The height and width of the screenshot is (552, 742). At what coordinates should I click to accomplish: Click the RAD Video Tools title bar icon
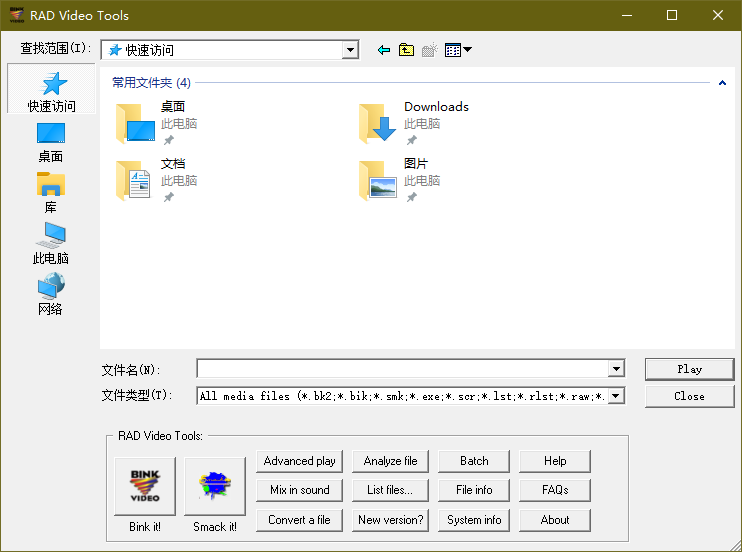[17, 15]
